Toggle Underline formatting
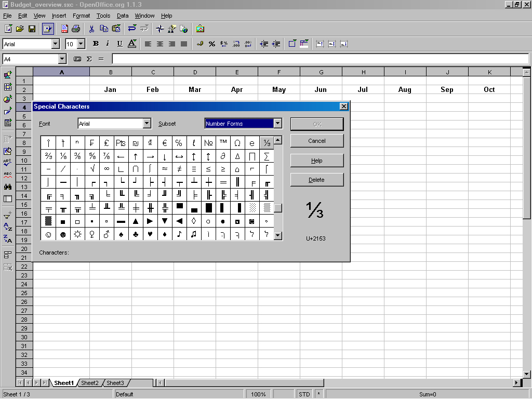The image size is (532, 399). click(119, 44)
